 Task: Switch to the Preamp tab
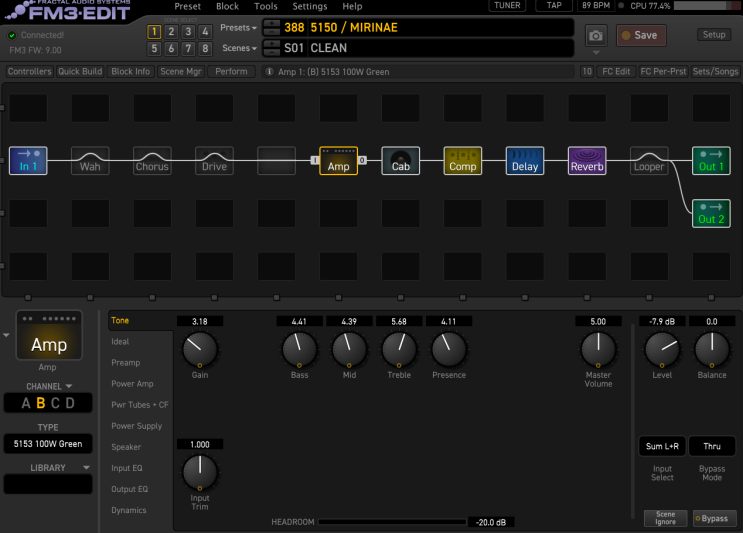point(126,363)
